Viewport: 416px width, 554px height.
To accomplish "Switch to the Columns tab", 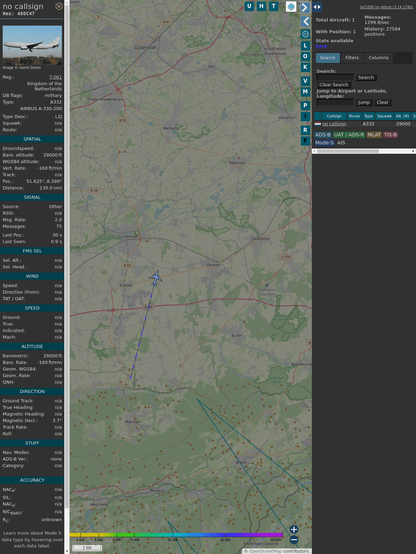I will [x=378, y=58].
